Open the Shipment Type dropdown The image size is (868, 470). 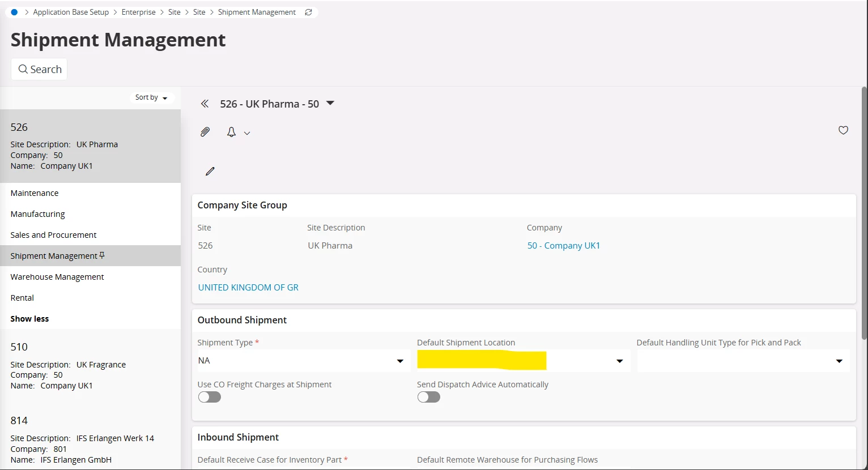400,361
